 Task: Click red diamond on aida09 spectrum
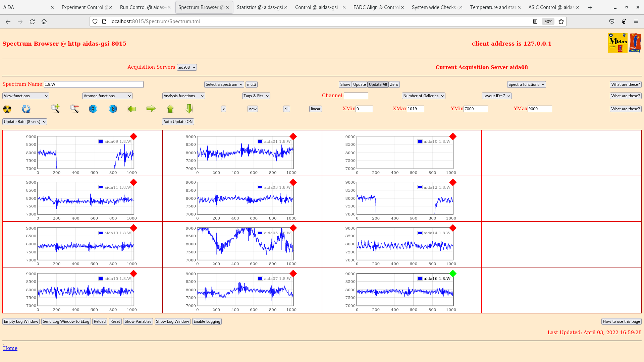pyautogui.click(x=133, y=136)
